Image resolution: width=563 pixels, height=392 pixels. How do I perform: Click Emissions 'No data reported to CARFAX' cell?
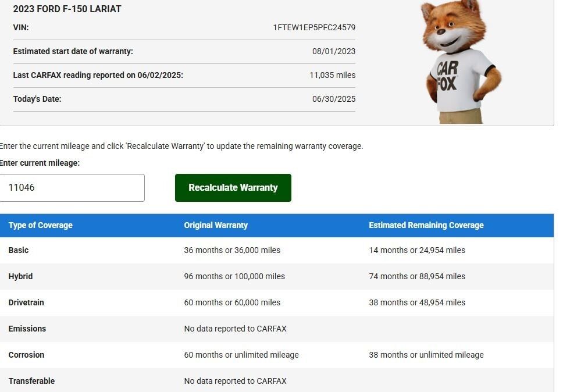coord(235,329)
